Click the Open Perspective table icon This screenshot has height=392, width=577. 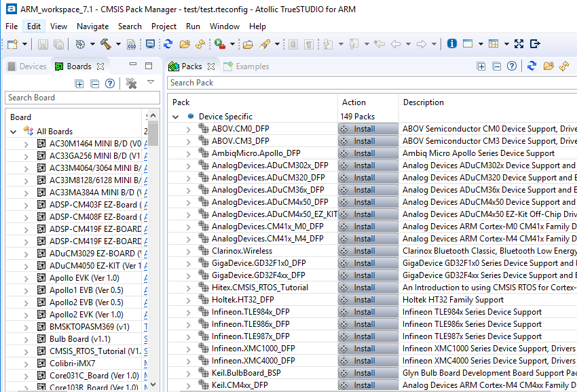(x=494, y=44)
